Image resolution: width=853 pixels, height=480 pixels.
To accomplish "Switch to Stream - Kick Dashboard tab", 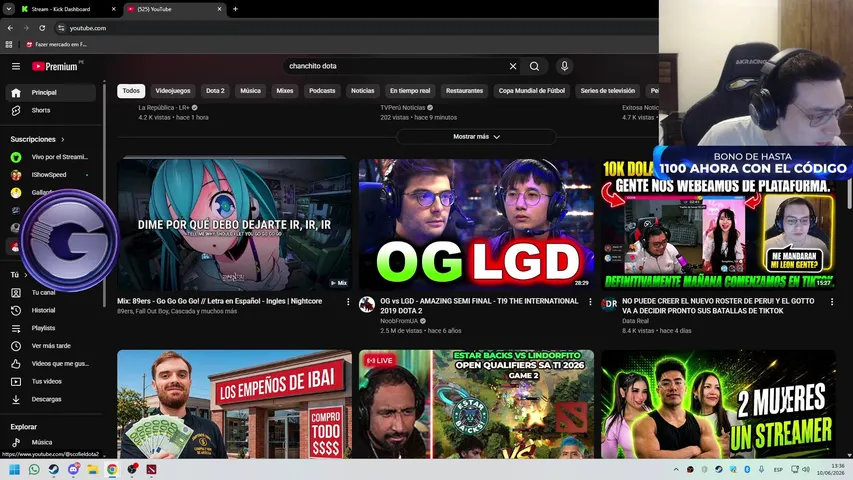I will pos(68,9).
